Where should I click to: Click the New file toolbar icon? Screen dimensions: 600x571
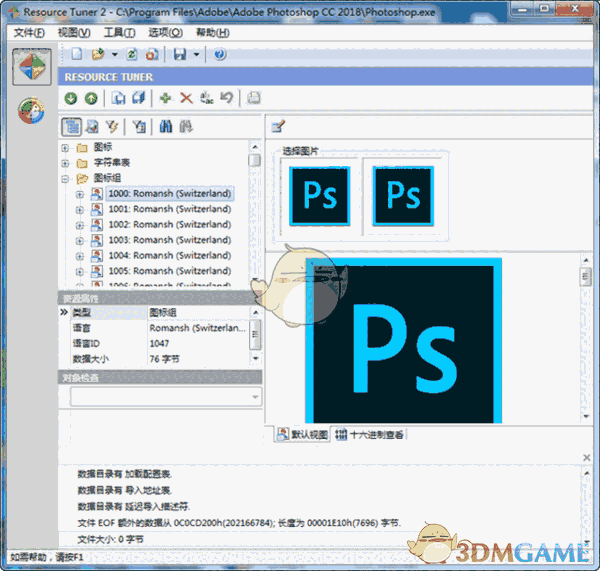(x=77, y=54)
